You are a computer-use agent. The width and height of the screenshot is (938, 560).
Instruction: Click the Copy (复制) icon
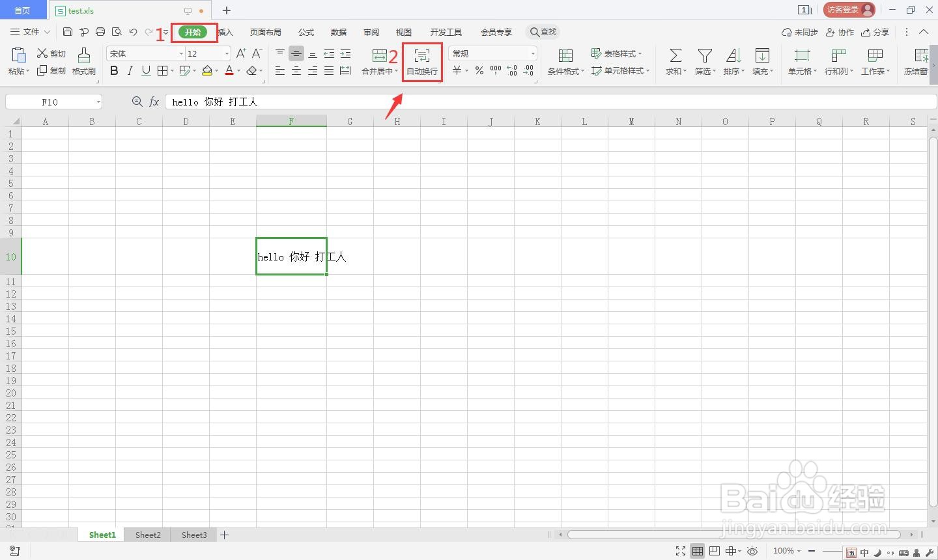coord(42,70)
